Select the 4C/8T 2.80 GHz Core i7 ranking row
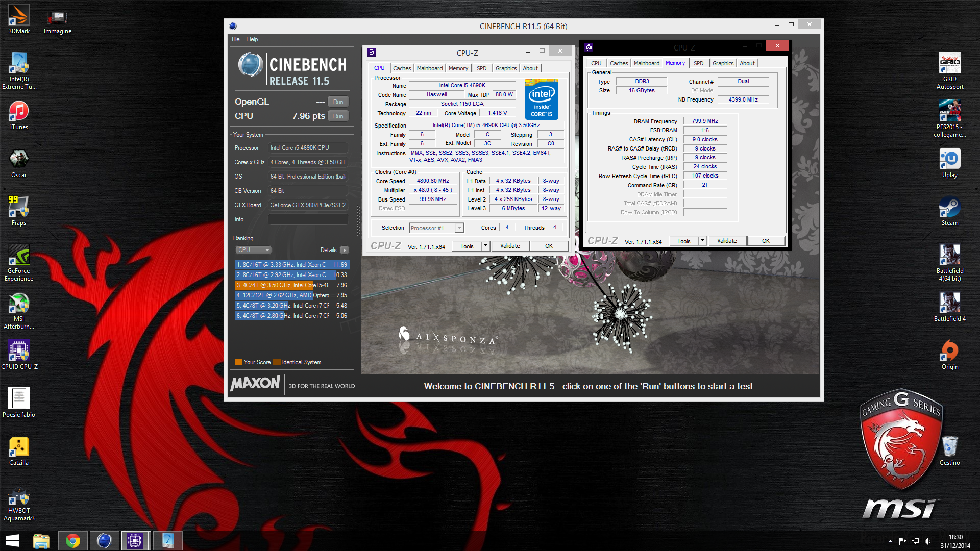Viewport: 980px width, 551px height. click(x=292, y=316)
